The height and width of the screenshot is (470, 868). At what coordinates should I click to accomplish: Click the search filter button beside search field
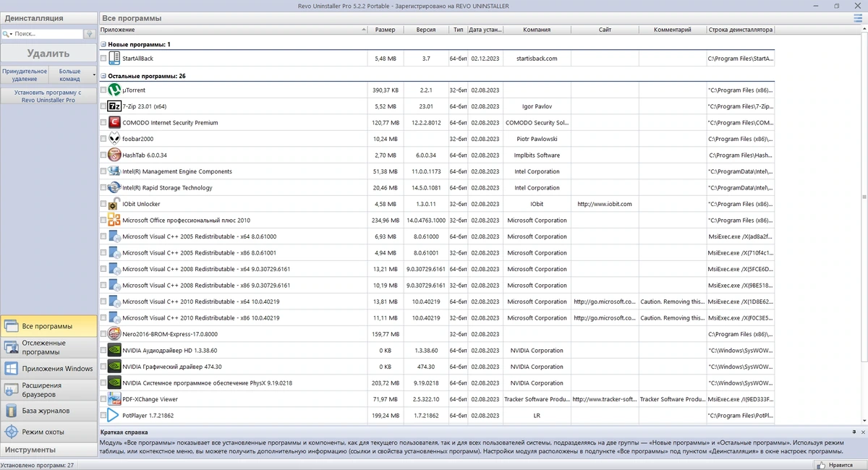coord(90,34)
